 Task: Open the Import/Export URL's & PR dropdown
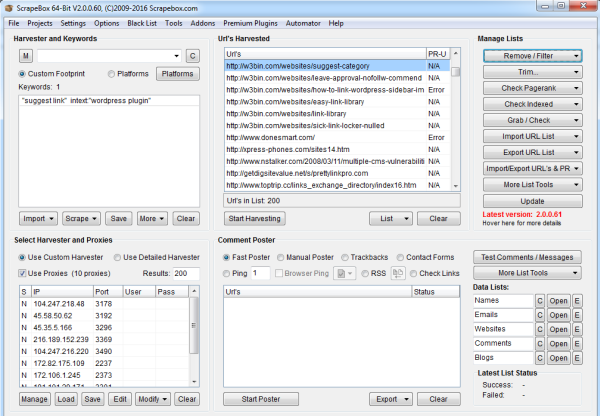click(x=533, y=168)
